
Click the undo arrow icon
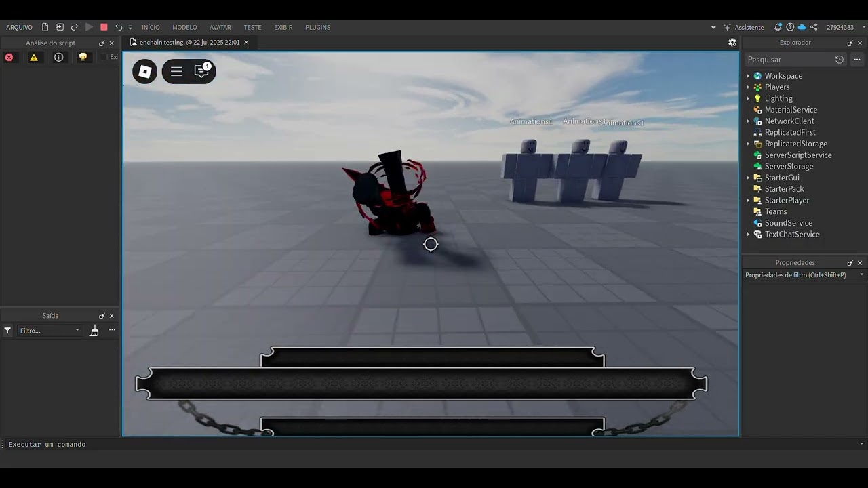(119, 27)
